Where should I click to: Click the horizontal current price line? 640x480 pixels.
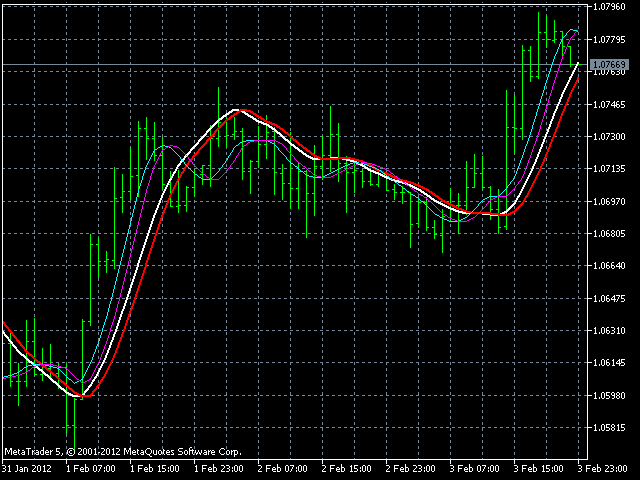[x=300, y=65]
